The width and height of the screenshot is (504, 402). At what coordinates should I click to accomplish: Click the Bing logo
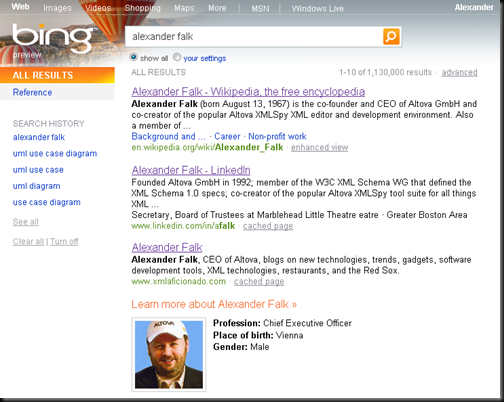pyautogui.click(x=52, y=37)
